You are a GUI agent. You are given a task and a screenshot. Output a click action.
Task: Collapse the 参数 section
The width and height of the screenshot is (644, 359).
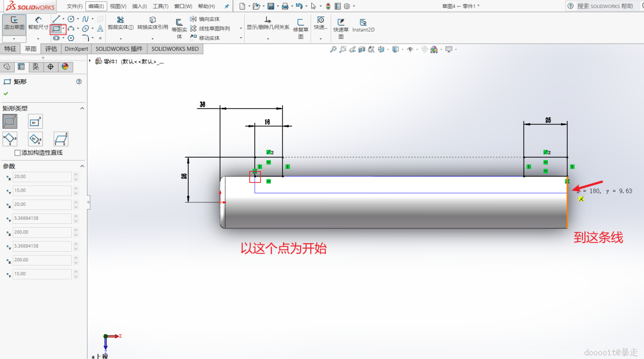82,166
